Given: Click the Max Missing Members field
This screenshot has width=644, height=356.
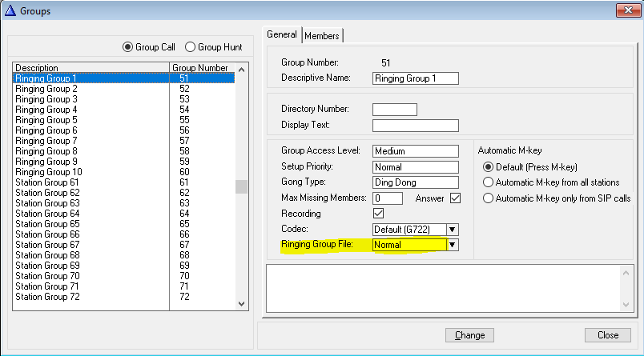Looking at the screenshot, I should tap(388, 198).
